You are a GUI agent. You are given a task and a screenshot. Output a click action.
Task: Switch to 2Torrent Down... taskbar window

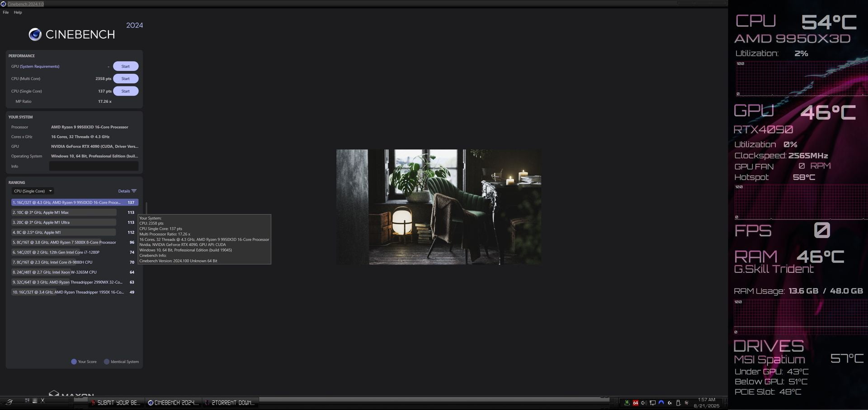230,402
